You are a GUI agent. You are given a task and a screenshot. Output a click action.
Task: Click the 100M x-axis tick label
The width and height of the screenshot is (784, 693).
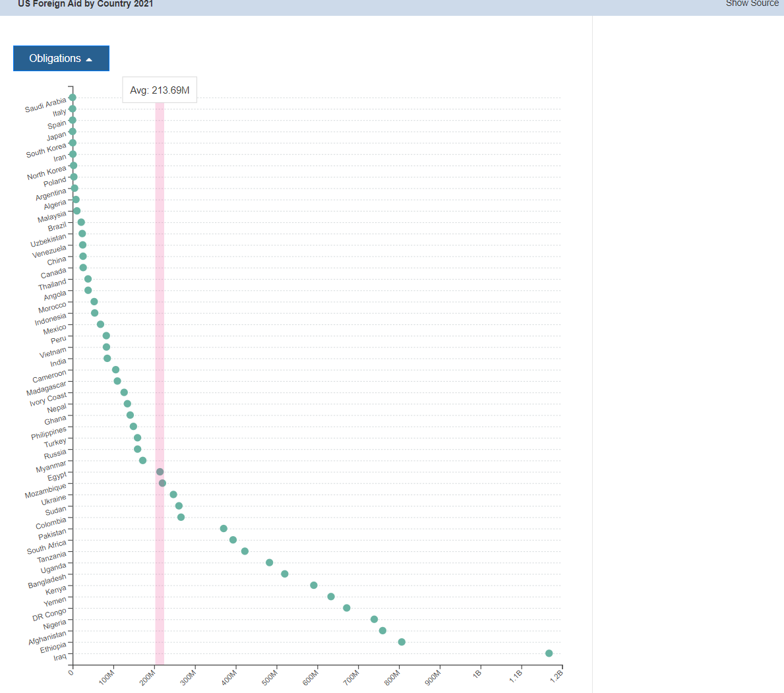point(107,677)
